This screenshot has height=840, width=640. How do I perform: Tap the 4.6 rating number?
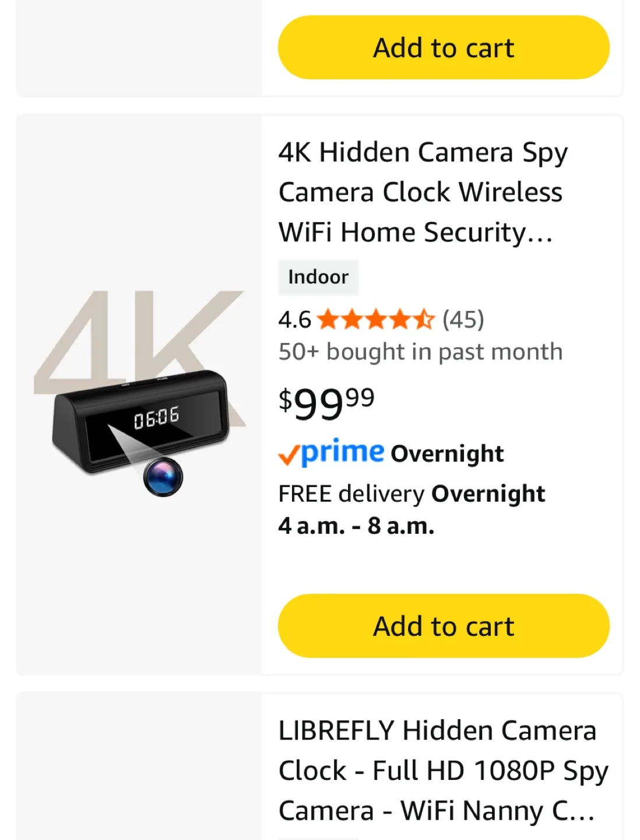[295, 320]
